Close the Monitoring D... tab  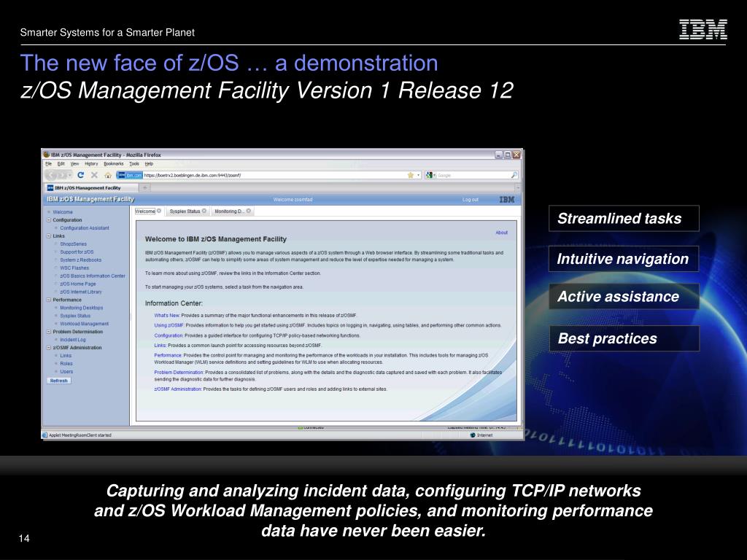tap(248, 211)
